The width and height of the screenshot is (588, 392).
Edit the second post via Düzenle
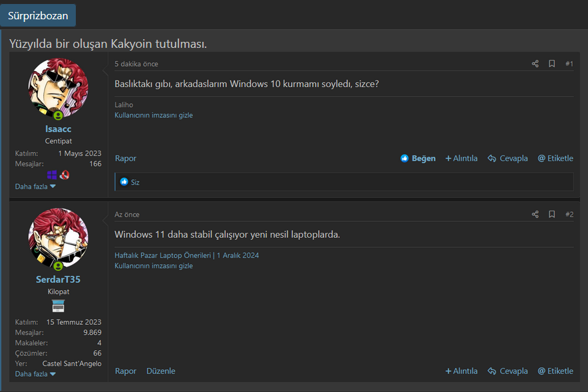(x=161, y=371)
